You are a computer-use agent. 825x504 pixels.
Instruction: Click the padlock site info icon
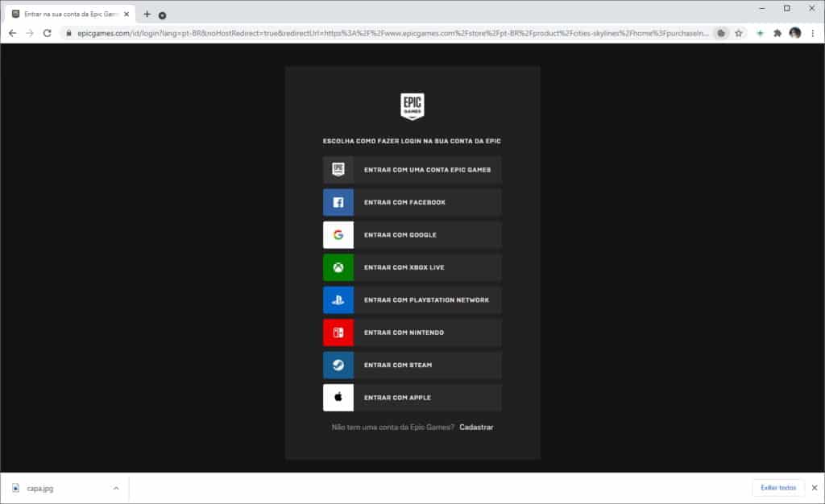pos(68,33)
